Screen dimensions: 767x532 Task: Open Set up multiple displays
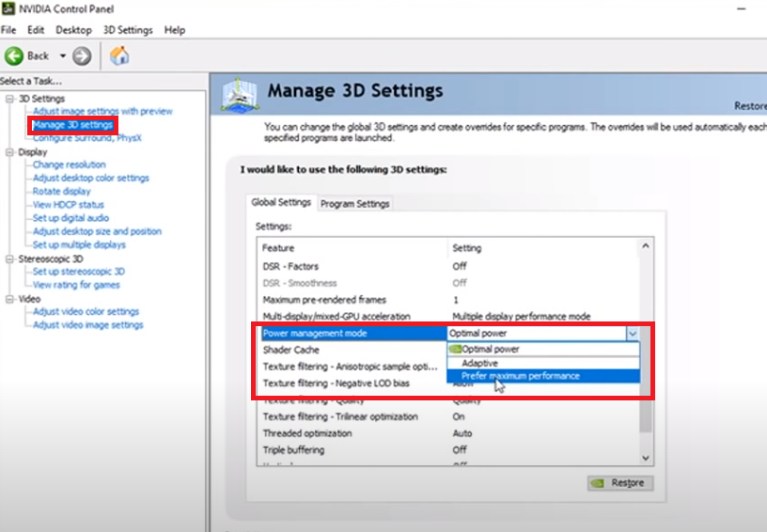(x=79, y=244)
